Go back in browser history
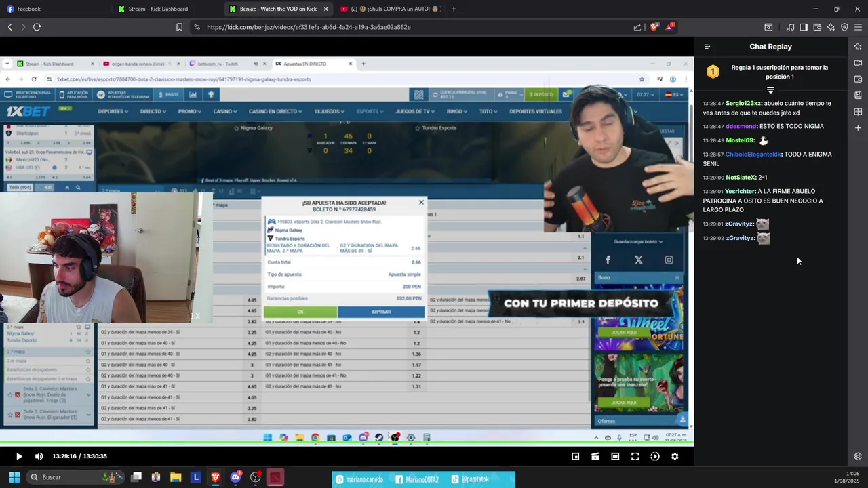The image size is (868, 488). (x=10, y=27)
